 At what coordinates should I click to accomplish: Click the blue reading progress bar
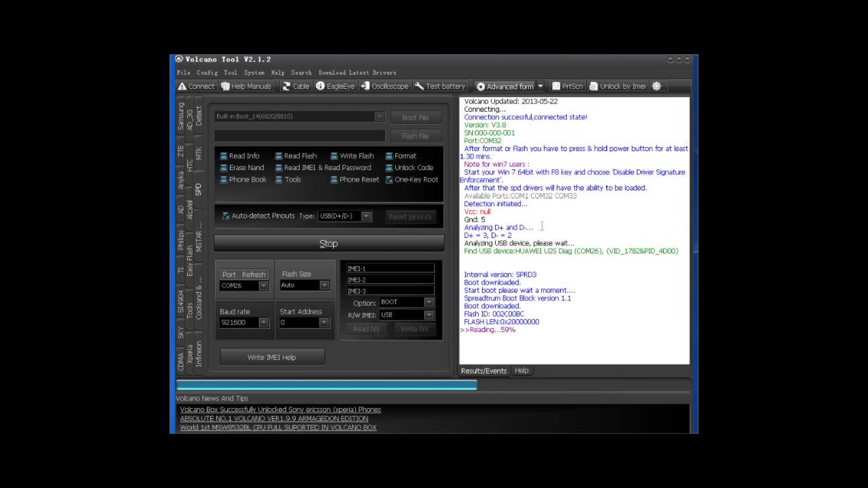(327, 385)
